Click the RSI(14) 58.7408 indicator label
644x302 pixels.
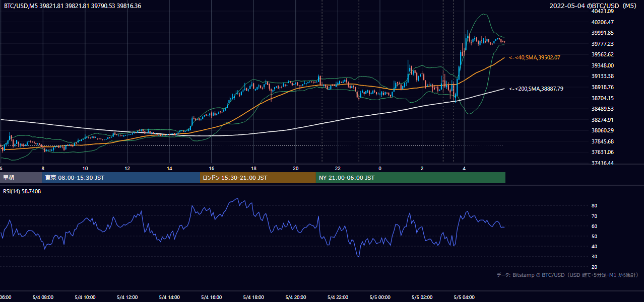pos(22,191)
